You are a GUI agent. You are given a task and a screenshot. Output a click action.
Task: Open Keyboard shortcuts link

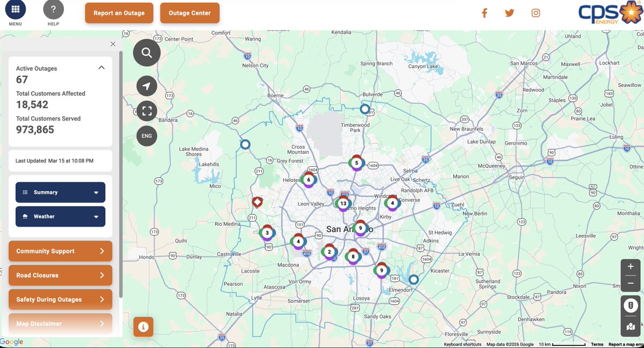pyautogui.click(x=463, y=344)
